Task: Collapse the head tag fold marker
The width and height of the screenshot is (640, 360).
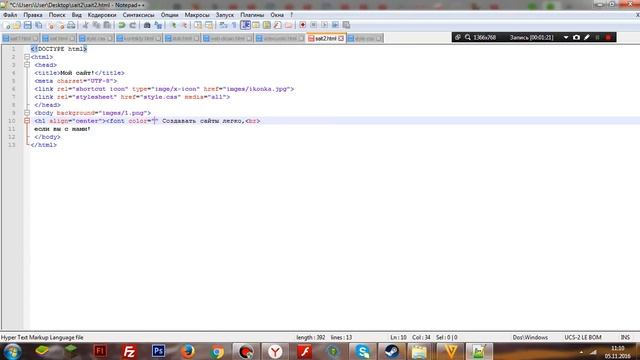Action: [x=27, y=65]
